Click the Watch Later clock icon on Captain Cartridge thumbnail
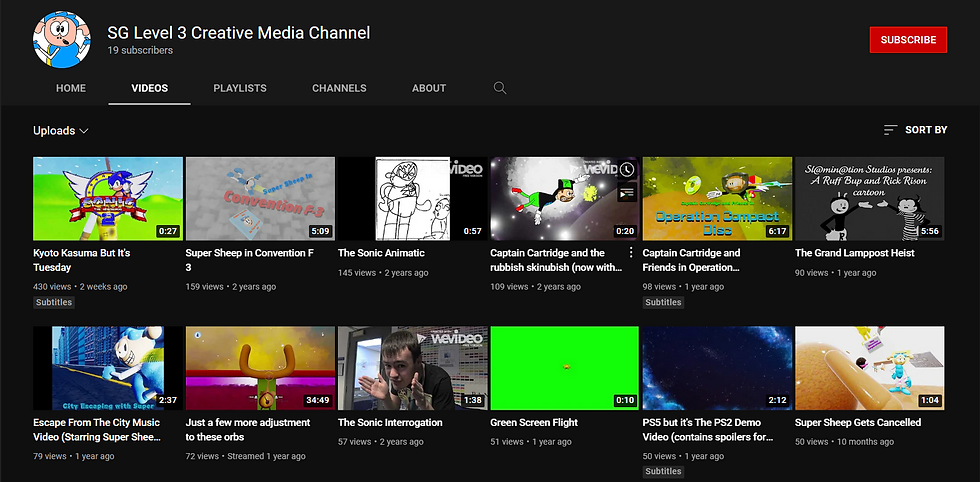This screenshot has height=482, width=980. coord(626,169)
